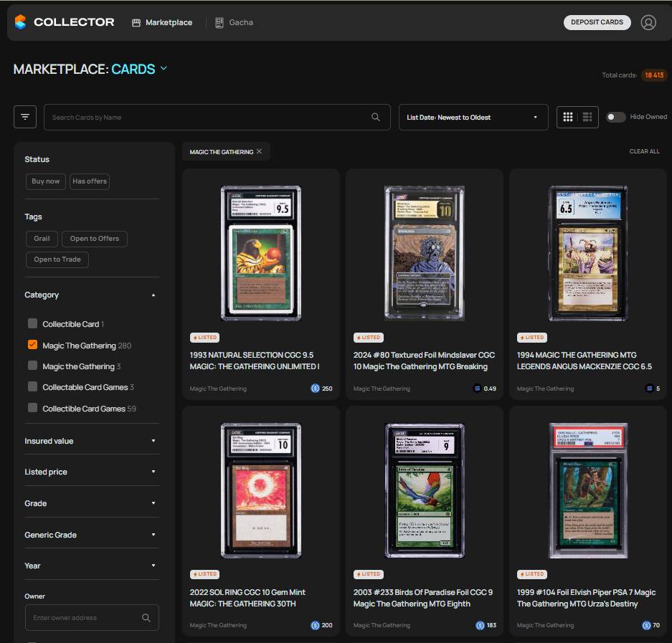Click the total cards count 18 413
672x643 pixels.
point(654,75)
